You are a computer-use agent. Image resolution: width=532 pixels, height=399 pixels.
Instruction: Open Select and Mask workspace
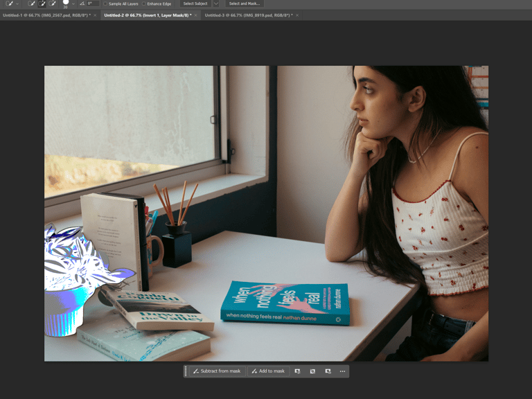pyautogui.click(x=245, y=3)
